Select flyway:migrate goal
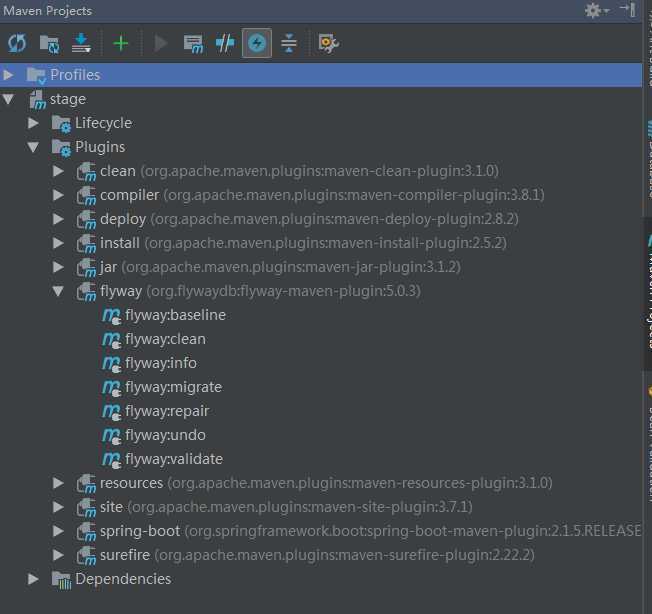652x614 pixels. pos(173,387)
